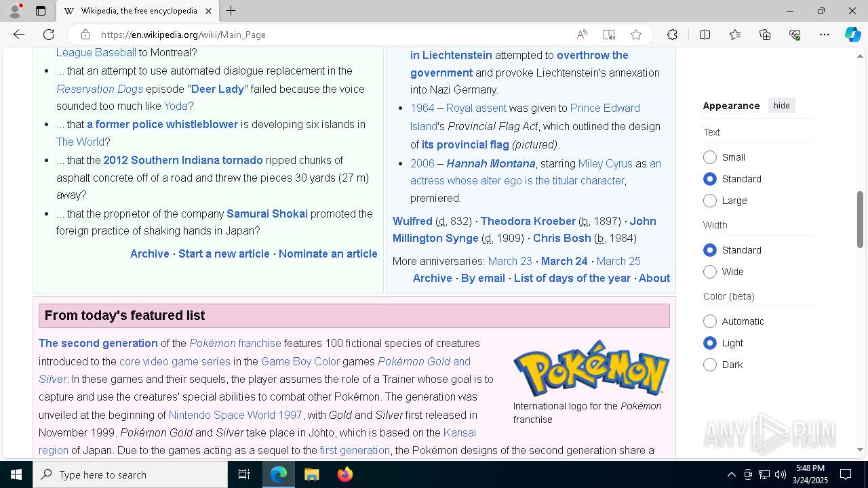
Task: Select Large text size
Action: click(x=710, y=201)
